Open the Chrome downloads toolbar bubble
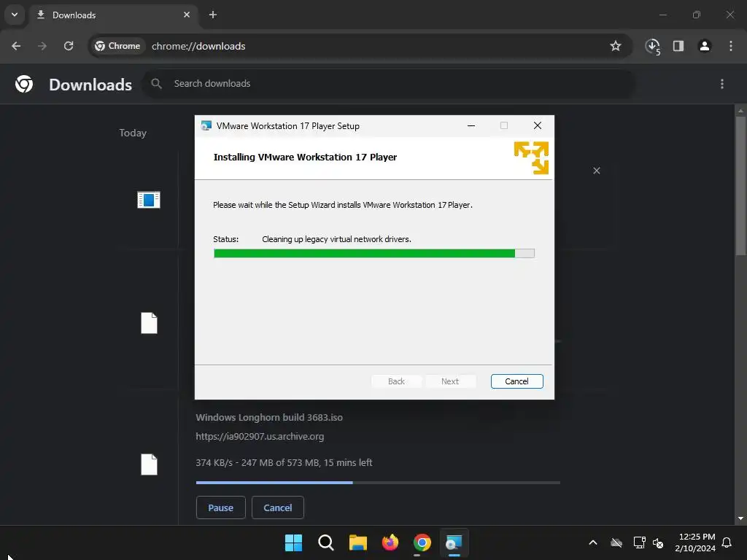Viewport: 747px width, 560px height. 653,46
